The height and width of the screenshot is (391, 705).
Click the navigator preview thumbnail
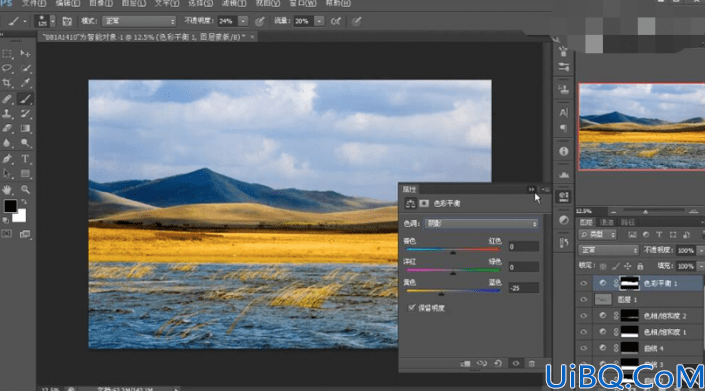coord(642,126)
